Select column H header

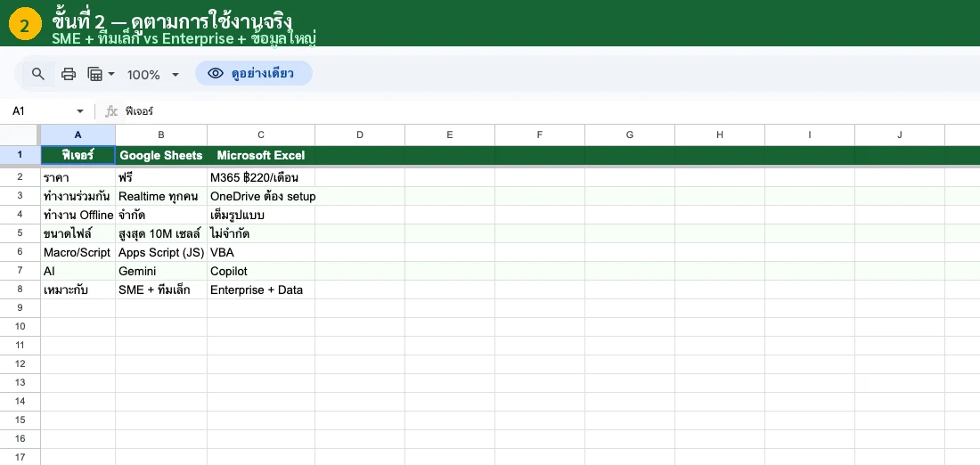[720, 135]
